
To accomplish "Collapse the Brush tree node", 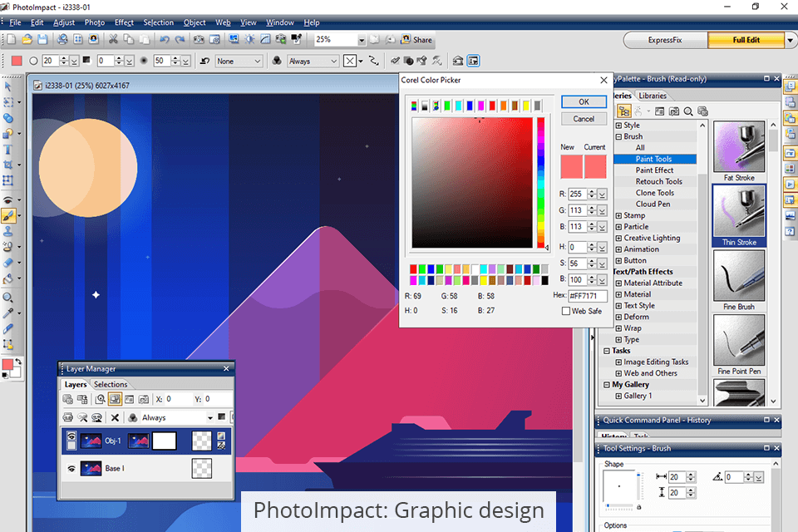I will click(618, 136).
